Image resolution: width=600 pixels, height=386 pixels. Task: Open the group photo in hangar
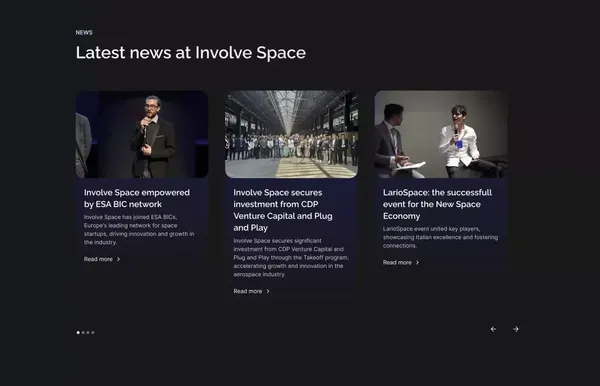[x=292, y=134]
